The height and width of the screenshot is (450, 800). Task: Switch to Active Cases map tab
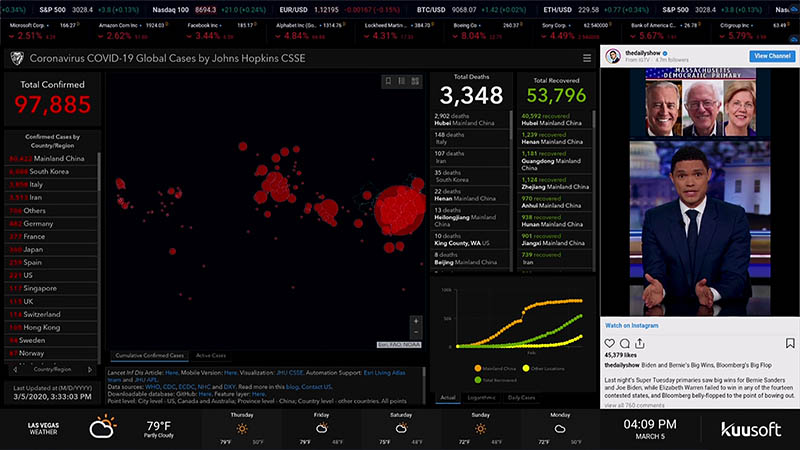click(211, 356)
